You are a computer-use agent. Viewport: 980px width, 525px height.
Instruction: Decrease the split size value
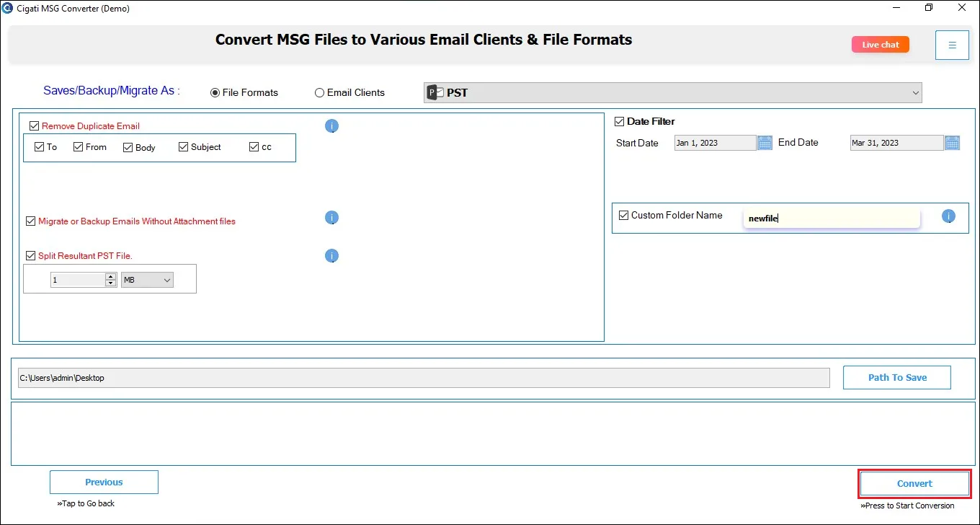click(x=110, y=283)
